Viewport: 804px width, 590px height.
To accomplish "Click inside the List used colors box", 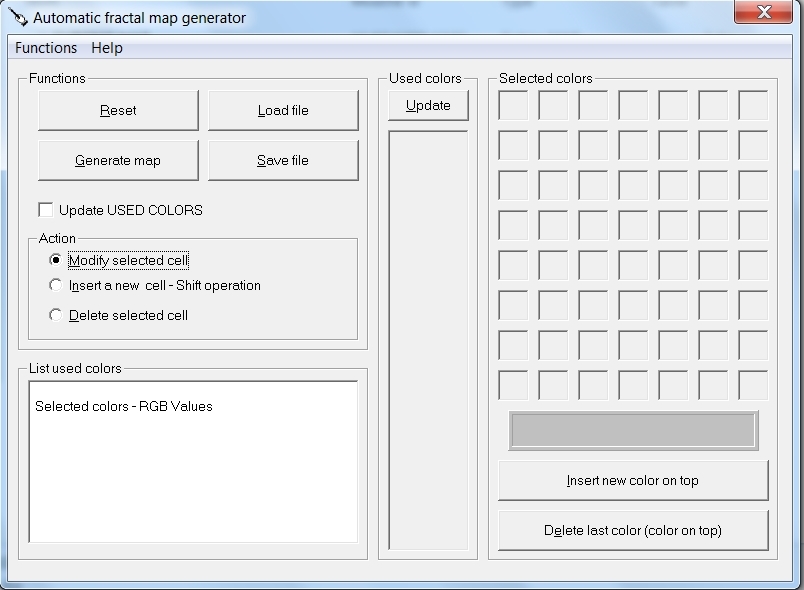I will (195, 460).
